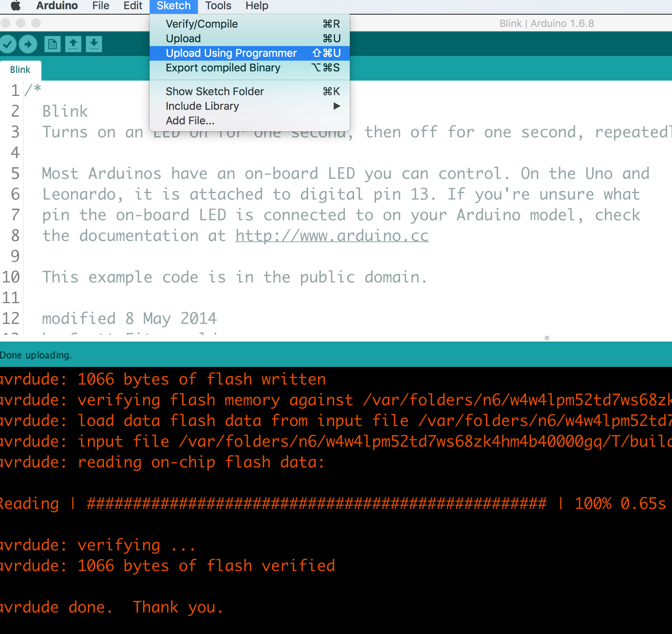Click the 'avrdude done. Thank you.' console line
672x634 pixels.
click(x=111, y=607)
